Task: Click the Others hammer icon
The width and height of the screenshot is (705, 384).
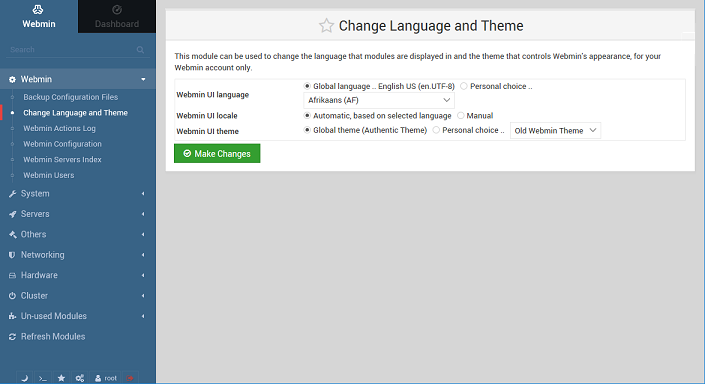Action: tap(12, 234)
